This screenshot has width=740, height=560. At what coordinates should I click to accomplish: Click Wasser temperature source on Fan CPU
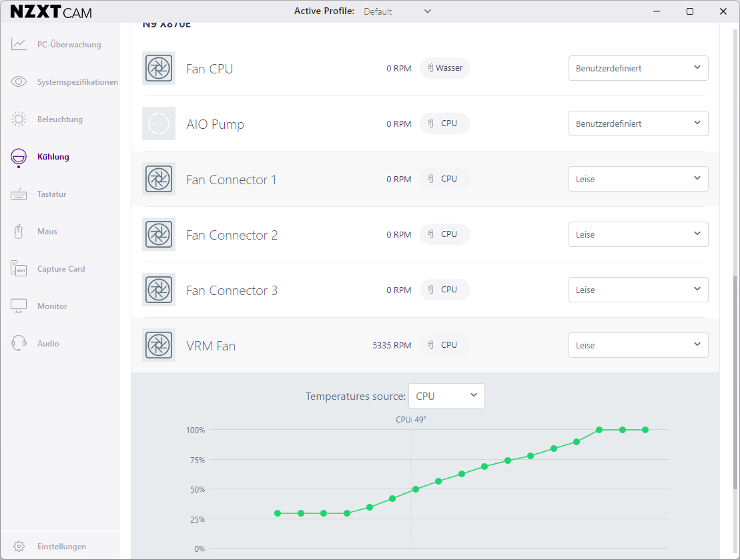click(x=445, y=68)
